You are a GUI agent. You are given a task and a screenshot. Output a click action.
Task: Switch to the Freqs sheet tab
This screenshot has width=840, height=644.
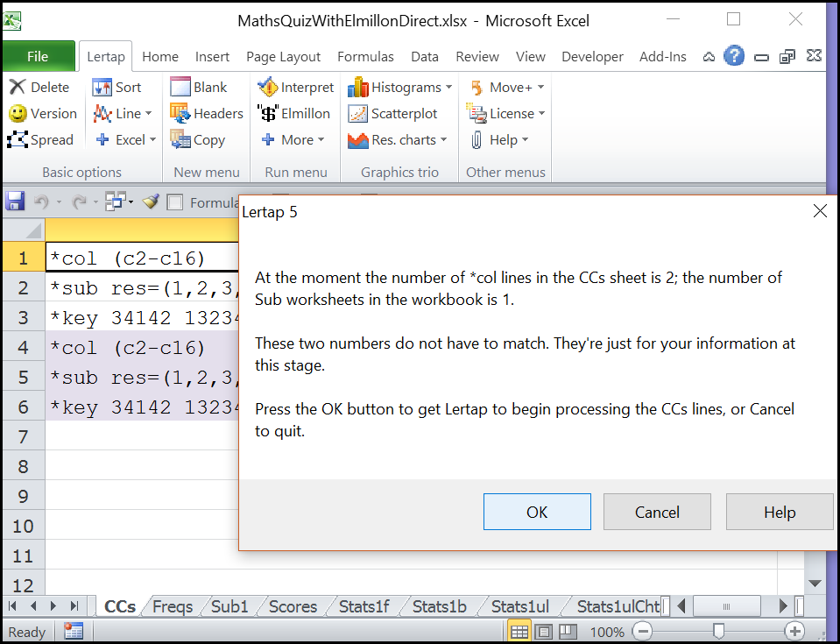pos(173,606)
